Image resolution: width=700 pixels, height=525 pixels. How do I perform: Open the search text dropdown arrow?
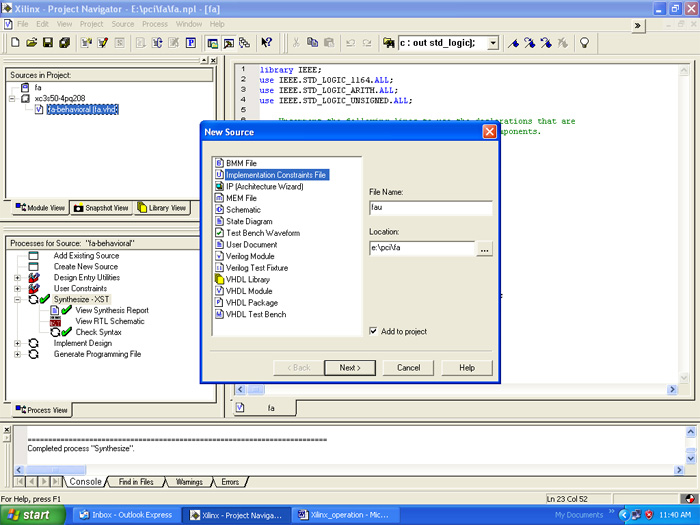pos(493,43)
